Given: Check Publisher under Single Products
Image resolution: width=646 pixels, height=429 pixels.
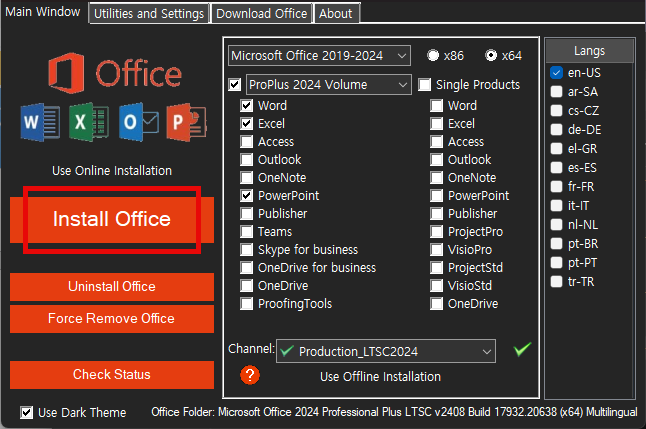Looking at the screenshot, I should [x=437, y=213].
